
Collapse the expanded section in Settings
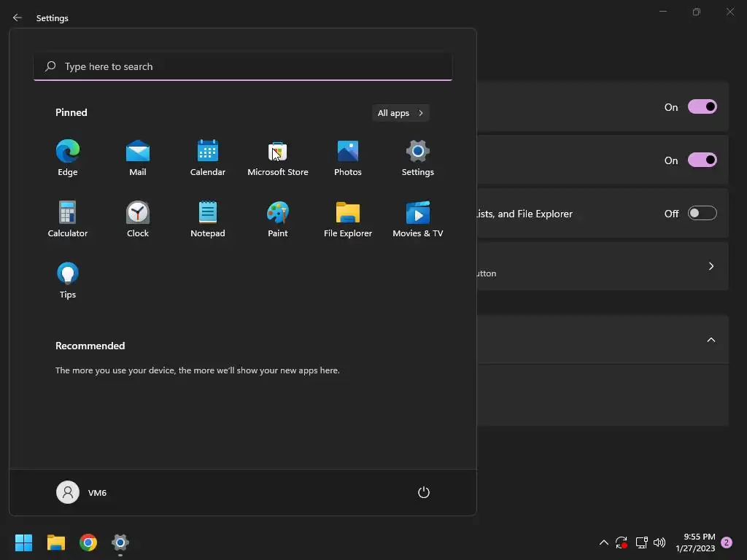tap(711, 340)
